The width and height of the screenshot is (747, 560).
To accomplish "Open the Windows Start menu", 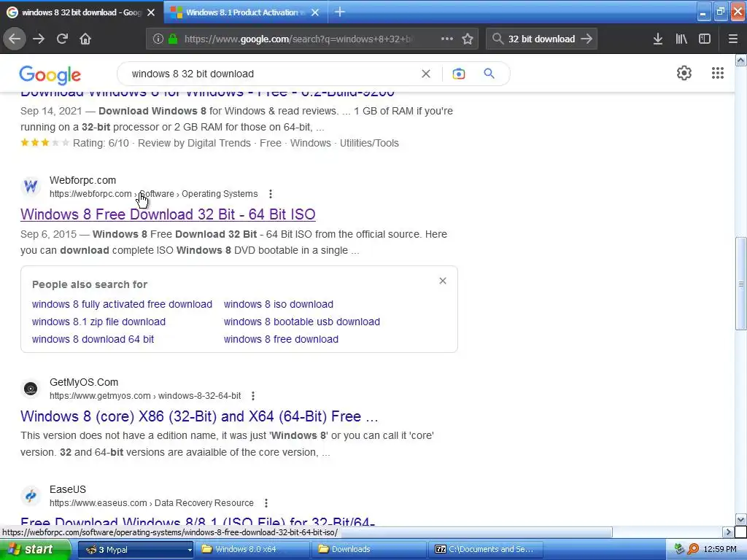I will (35, 549).
